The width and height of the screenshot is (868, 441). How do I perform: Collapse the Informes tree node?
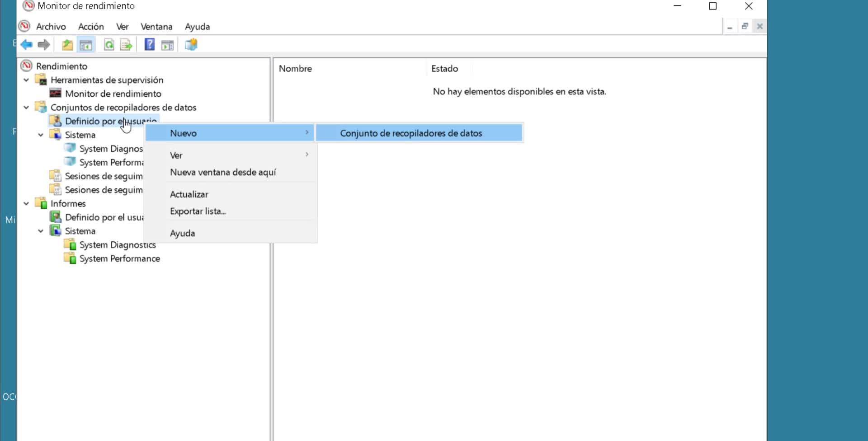(x=26, y=203)
